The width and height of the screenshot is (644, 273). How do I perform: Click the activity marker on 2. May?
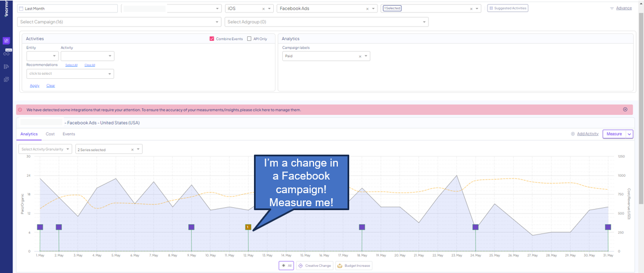click(59, 227)
